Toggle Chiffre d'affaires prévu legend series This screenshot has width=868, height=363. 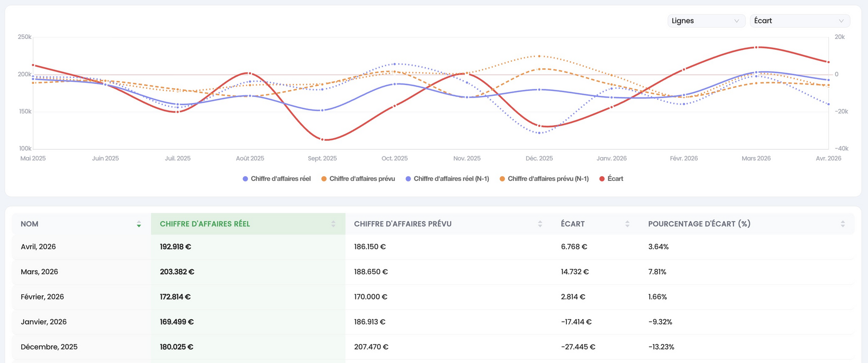coord(358,179)
